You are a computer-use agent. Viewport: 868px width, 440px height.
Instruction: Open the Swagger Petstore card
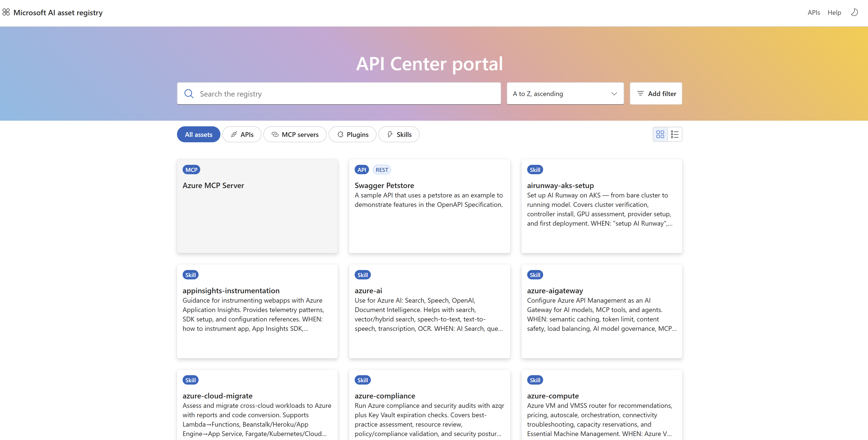[430, 206]
